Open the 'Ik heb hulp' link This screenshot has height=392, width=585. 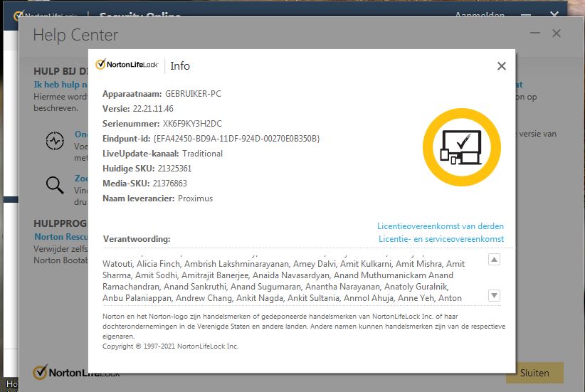coord(60,85)
